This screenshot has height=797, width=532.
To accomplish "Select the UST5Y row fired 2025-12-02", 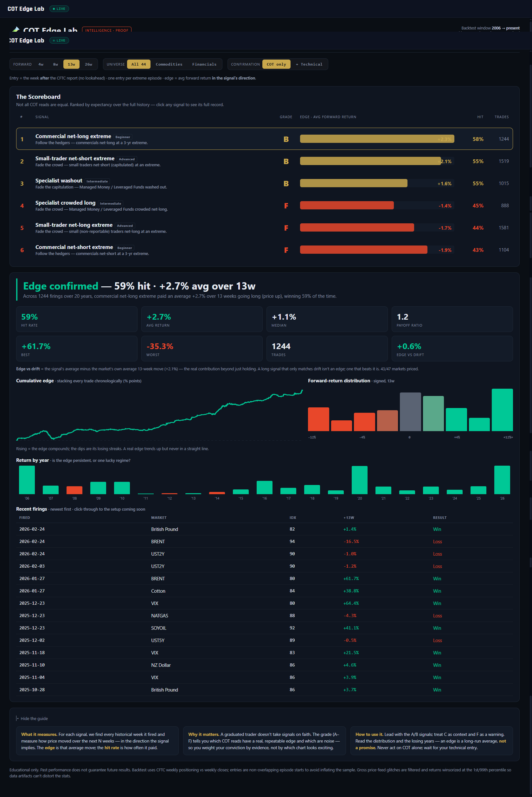I will [x=264, y=640].
